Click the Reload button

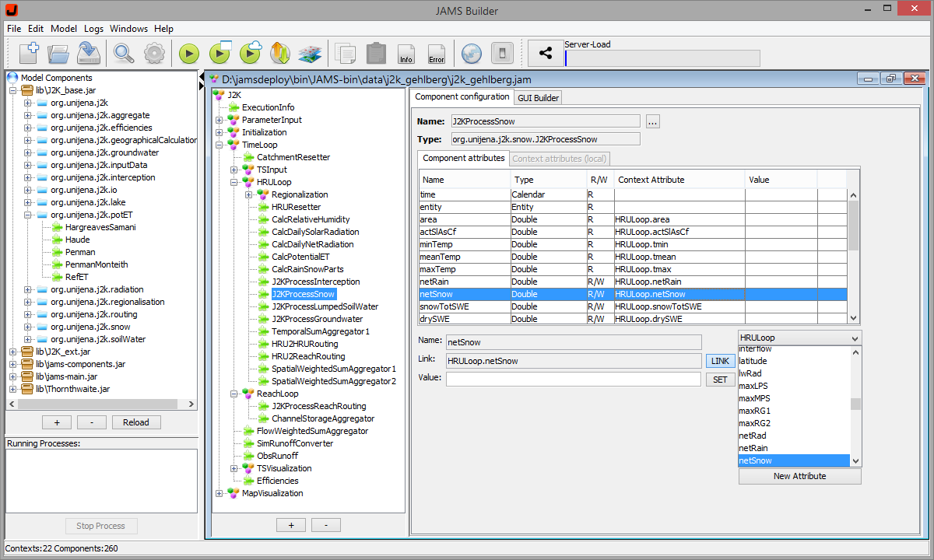pyautogui.click(x=136, y=422)
